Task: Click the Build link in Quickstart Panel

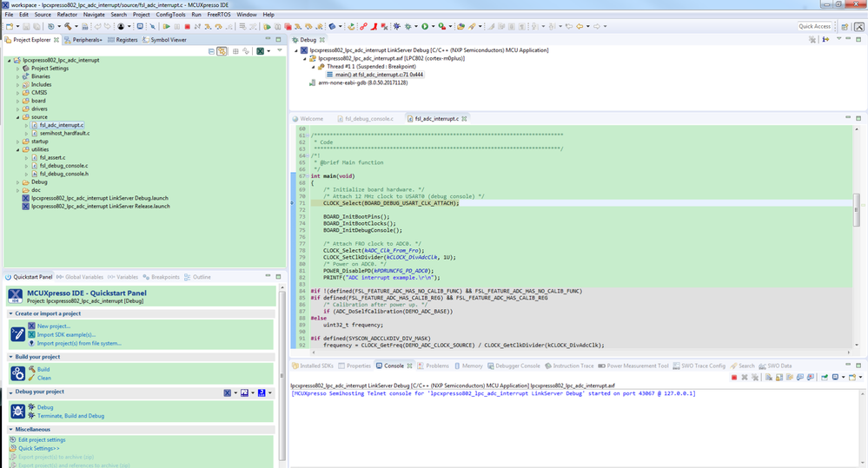Action: (43, 370)
